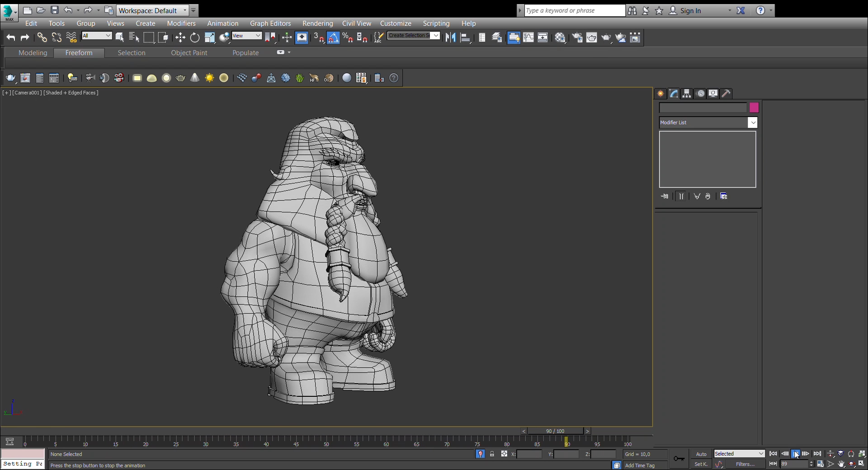This screenshot has height=470, width=868.
Task: Expand the Modifier List dropdown
Action: point(752,122)
